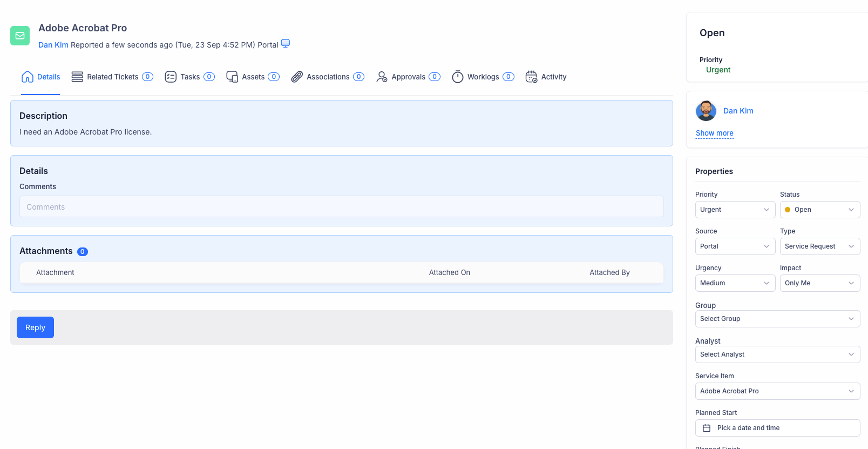The image size is (868, 449).
Task: Click the Details home icon
Action: [x=28, y=77]
